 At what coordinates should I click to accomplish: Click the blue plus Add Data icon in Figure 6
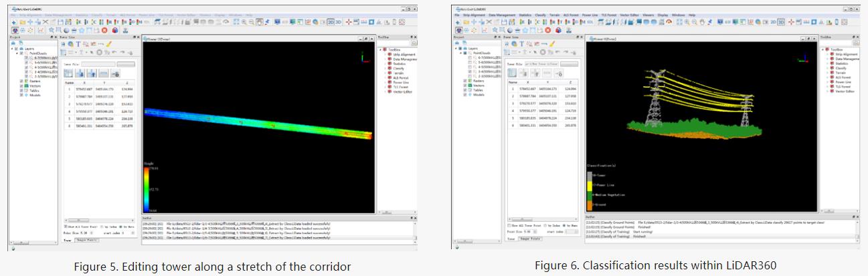[x=458, y=22]
